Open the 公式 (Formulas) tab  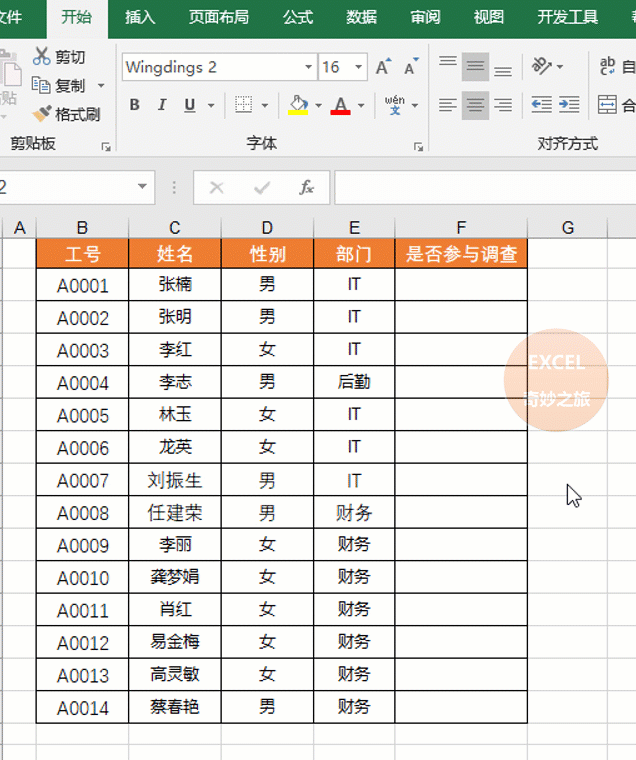pos(298,17)
